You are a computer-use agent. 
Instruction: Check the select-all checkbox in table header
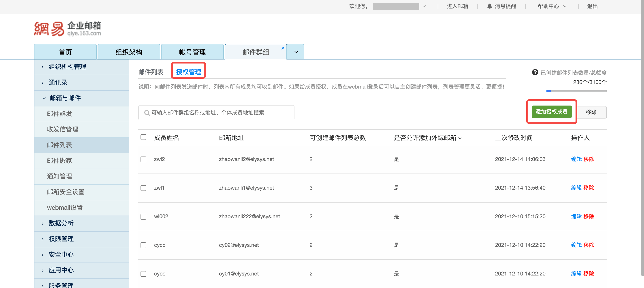(143, 137)
